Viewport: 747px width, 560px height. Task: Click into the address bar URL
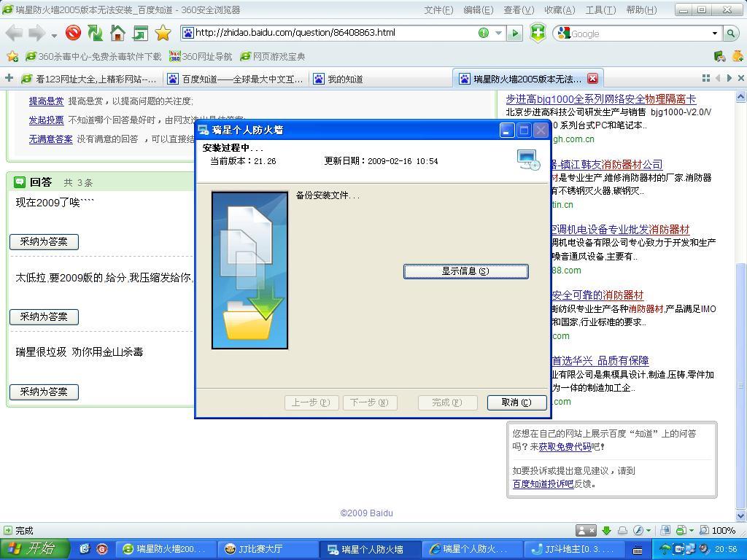pyautogui.click(x=295, y=33)
